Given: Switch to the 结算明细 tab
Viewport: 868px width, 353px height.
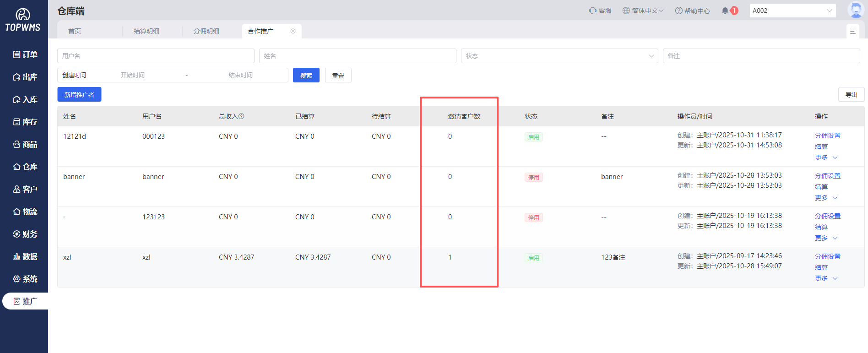Looking at the screenshot, I should [x=146, y=31].
